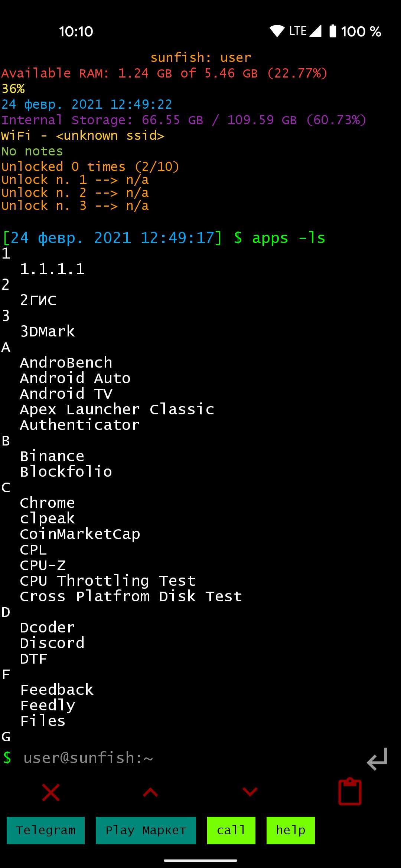Select Apex Launcher Classic entry

117,410
